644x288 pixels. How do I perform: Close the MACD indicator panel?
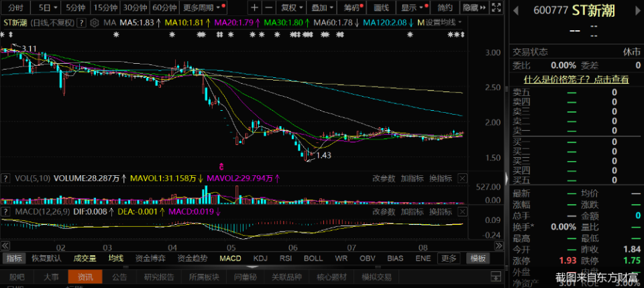[x=462, y=211]
